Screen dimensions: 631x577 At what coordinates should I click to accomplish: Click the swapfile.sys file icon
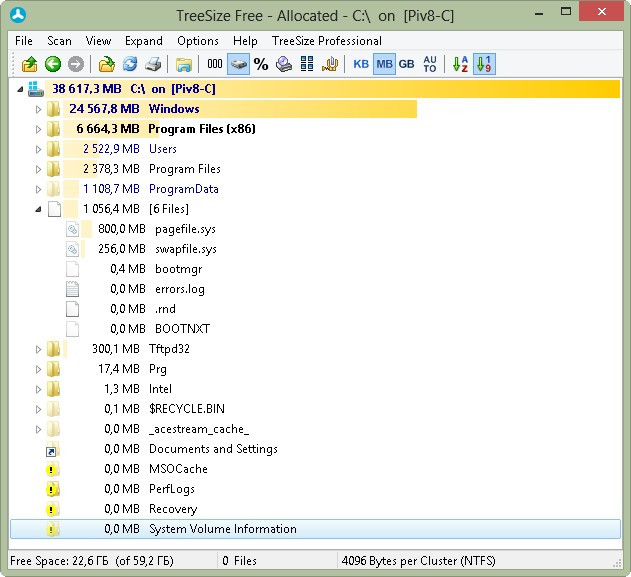pyautogui.click(x=72, y=249)
